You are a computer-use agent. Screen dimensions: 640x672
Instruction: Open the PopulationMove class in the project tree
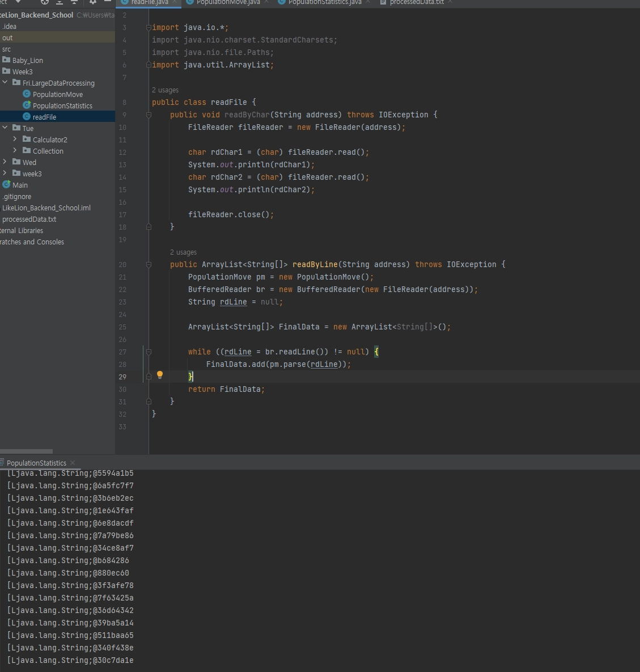point(57,94)
